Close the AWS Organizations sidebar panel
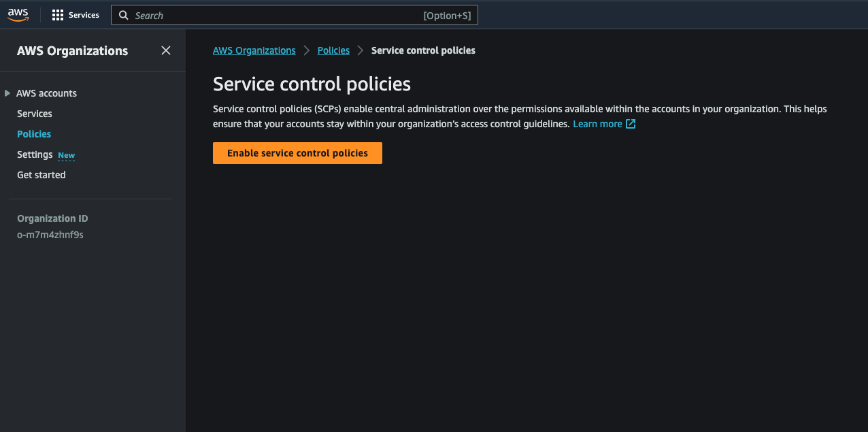The image size is (868, 432). coord(166,50)
